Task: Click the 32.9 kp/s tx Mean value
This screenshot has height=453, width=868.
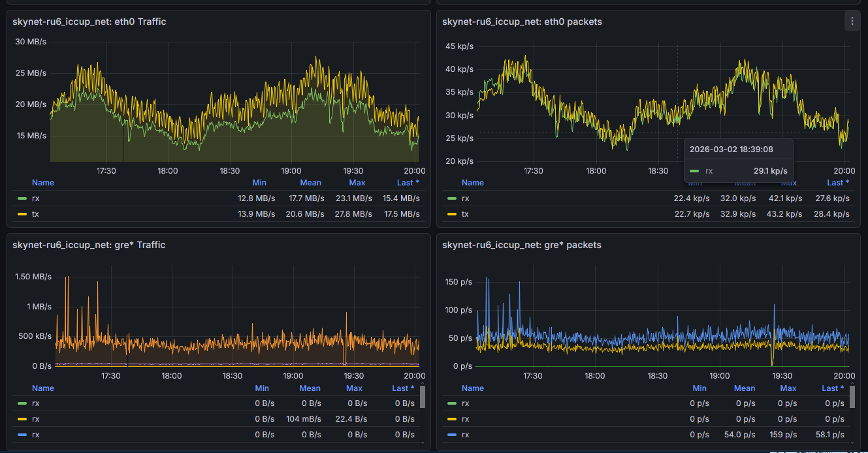Action: pyautogui.click(x=738, y=214)
